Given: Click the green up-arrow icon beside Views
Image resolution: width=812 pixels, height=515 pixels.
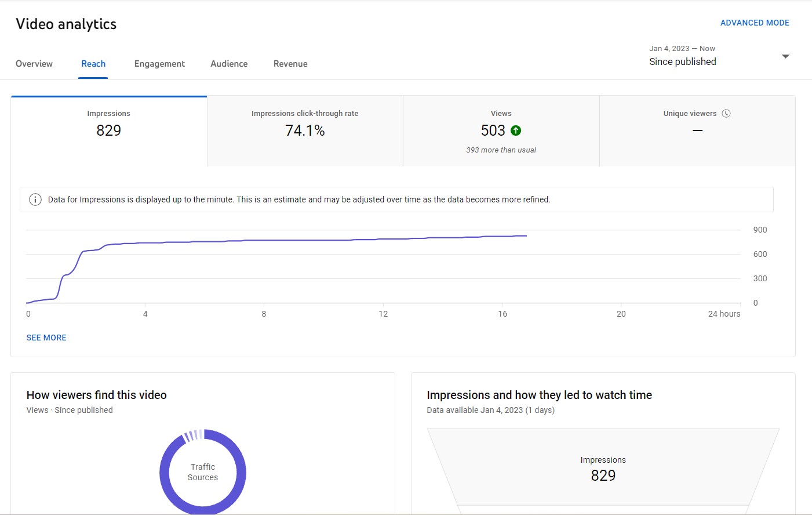Looking at the screenshot, I should point(516,130).
